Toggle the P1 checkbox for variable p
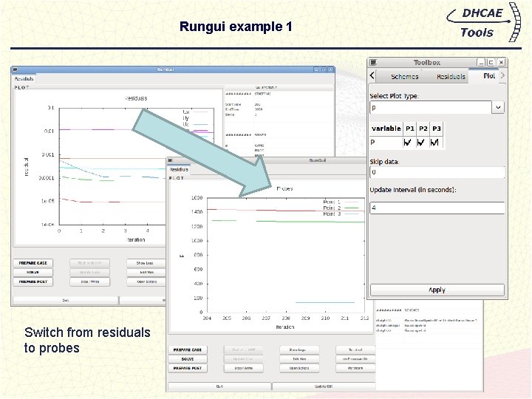The height and width of the screenshot is (399, 532). point(408,142)
